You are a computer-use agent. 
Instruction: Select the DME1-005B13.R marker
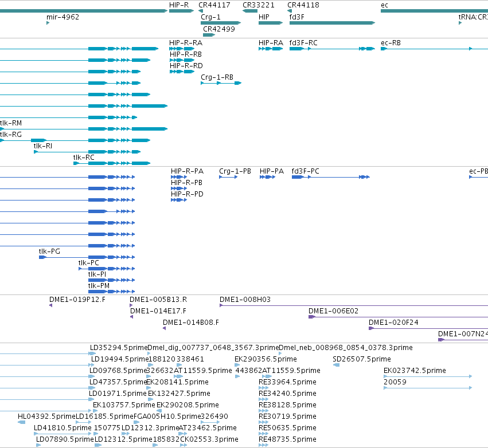131,305
